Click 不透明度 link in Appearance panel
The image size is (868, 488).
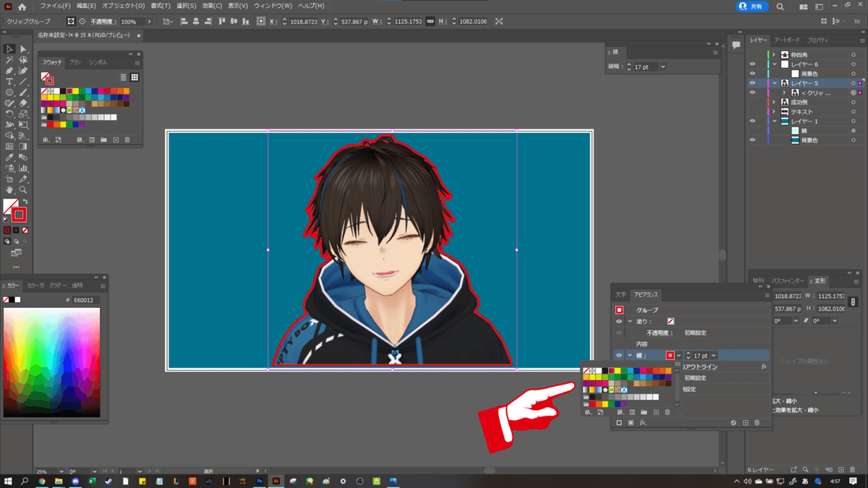[660, 333]
